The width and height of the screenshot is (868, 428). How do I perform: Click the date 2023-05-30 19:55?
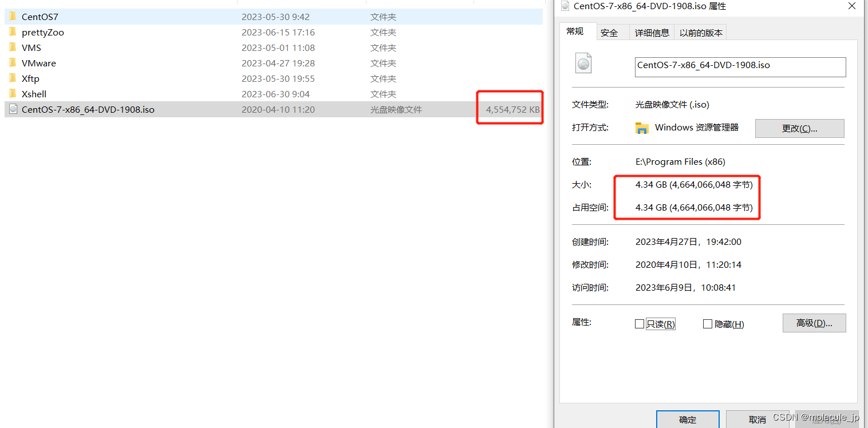point(278,78)
